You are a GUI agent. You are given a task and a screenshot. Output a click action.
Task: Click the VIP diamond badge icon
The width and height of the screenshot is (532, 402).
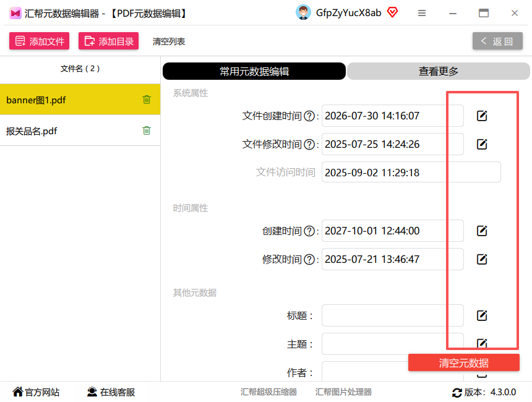coord(392,12)
